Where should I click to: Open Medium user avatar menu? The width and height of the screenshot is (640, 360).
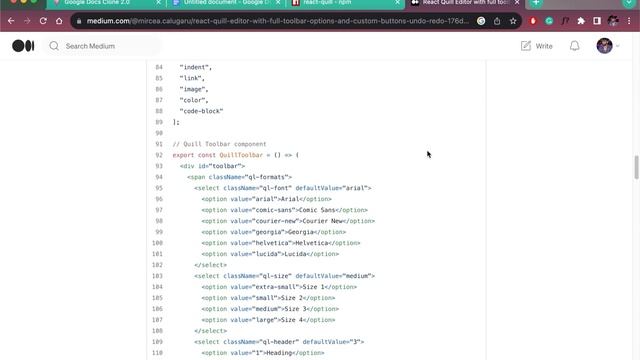pos(604,46)
